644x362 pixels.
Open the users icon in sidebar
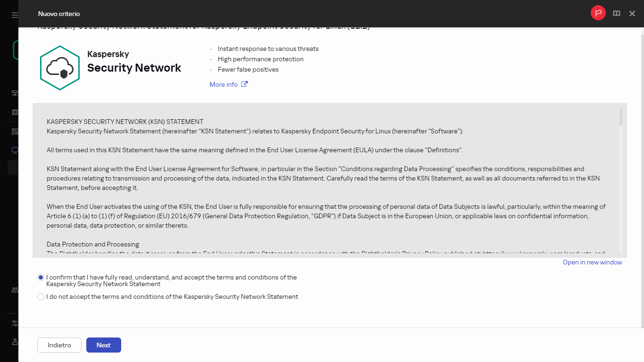tap(15, 290)
